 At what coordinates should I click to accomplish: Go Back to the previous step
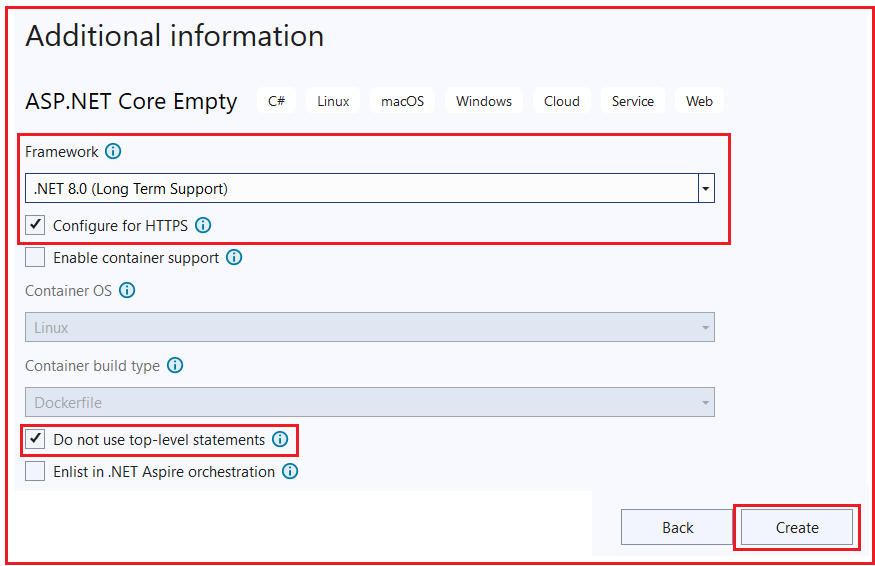coord(677,527)
